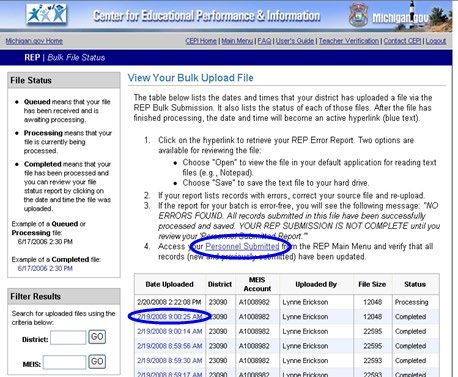Click the File Size column header
Image resolution: width=458 pixels, height=377 pixels.
[372, 284]
